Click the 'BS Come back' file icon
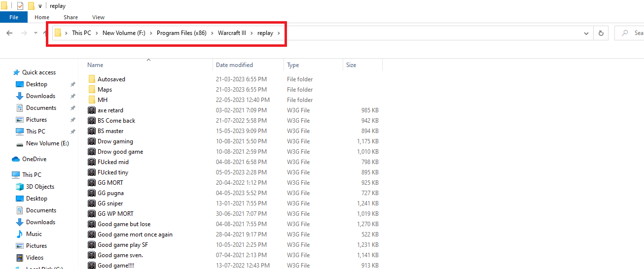This screenshot has width=644, height=269. click(92, 121)
